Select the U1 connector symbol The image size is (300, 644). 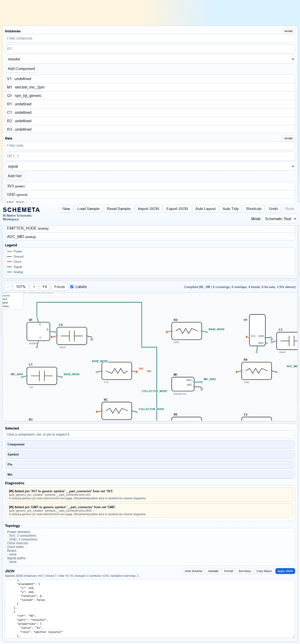257,330
